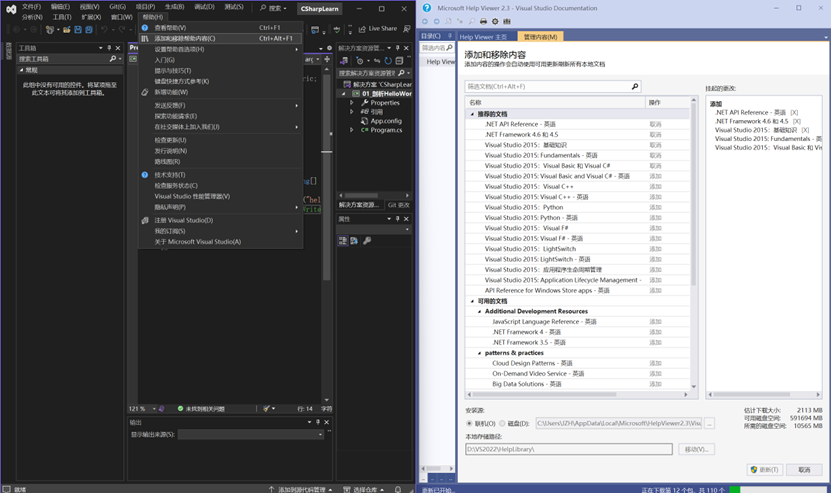Click Save All icon in Visual Studio toolbar
The image size is (831, 493).
tap(89, 30)
